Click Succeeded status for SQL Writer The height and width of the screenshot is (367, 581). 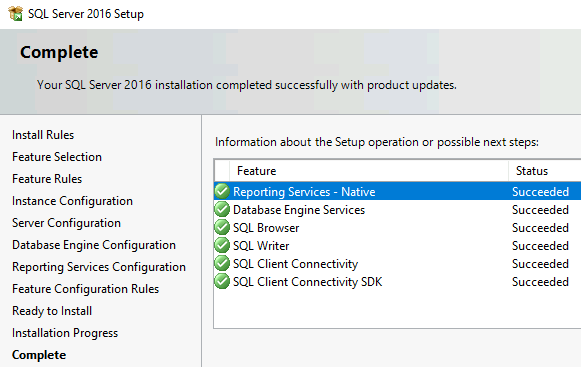coord(540,246)
